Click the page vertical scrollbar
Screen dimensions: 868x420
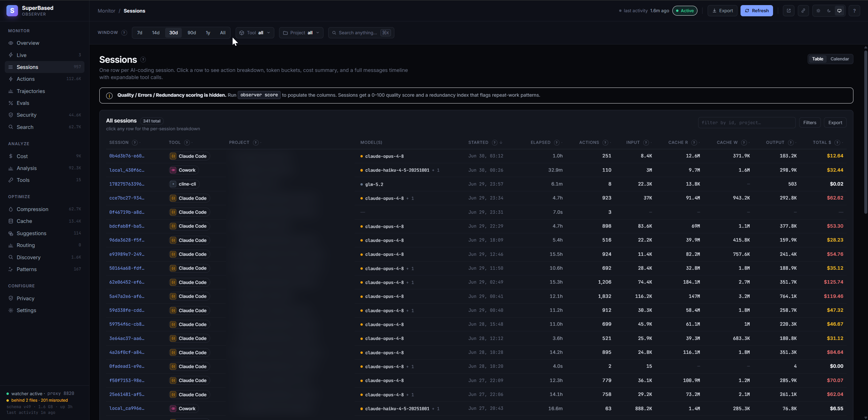866,132
